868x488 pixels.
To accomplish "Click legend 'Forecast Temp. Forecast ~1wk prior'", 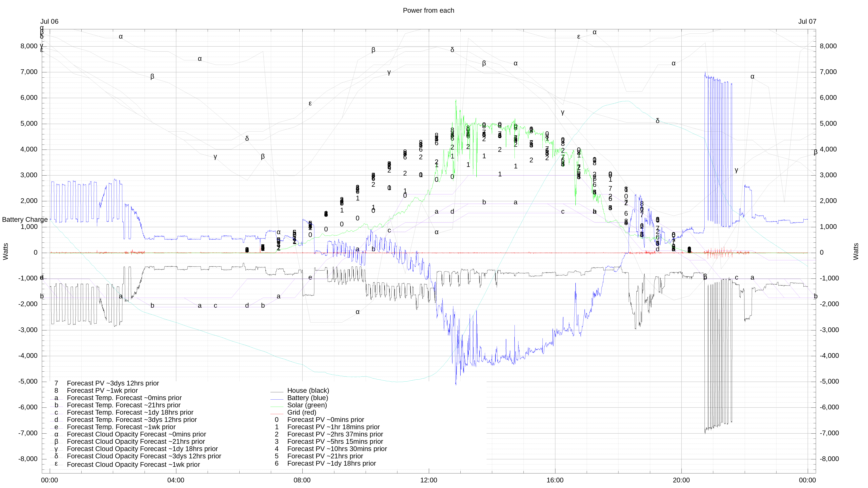I will [x=121, y=427].
